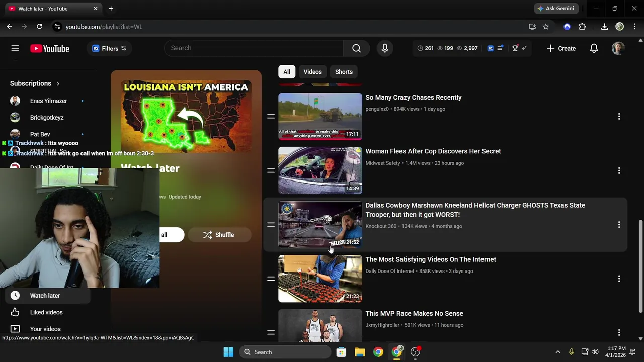Open the Dallas Cowboy Marshawn Kneeland video title
The image size is (644, 362).
tap(475, 210)
